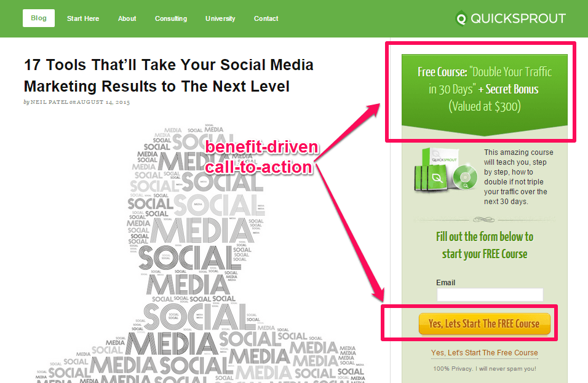Open the Blog tab
This screenshot has width=588, height=383.
(39, 18)
